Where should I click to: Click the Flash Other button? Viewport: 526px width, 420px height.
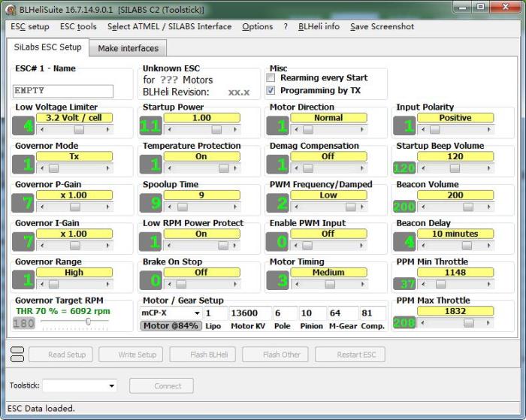click(x=275, y=355)
